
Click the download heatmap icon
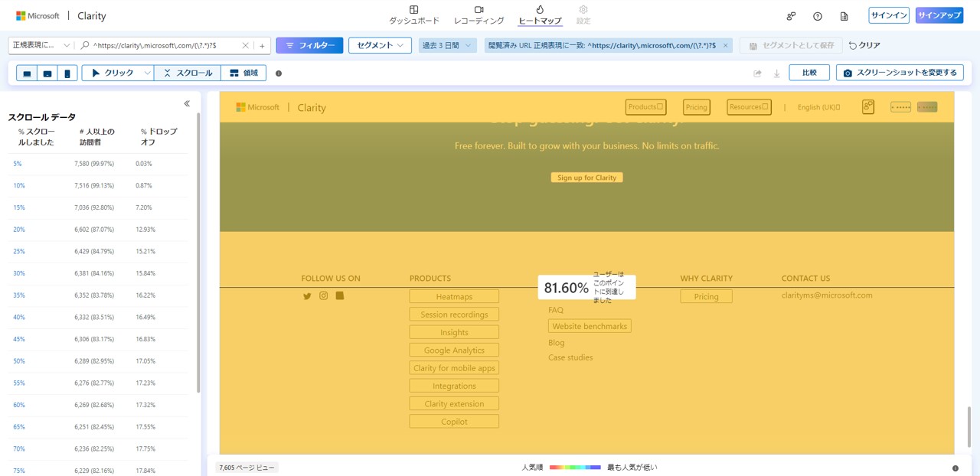(x=777, y=73)
